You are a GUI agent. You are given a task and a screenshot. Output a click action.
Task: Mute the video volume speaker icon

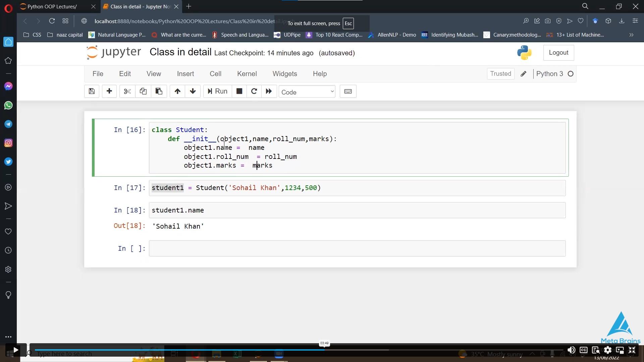[x=571, y=350]
